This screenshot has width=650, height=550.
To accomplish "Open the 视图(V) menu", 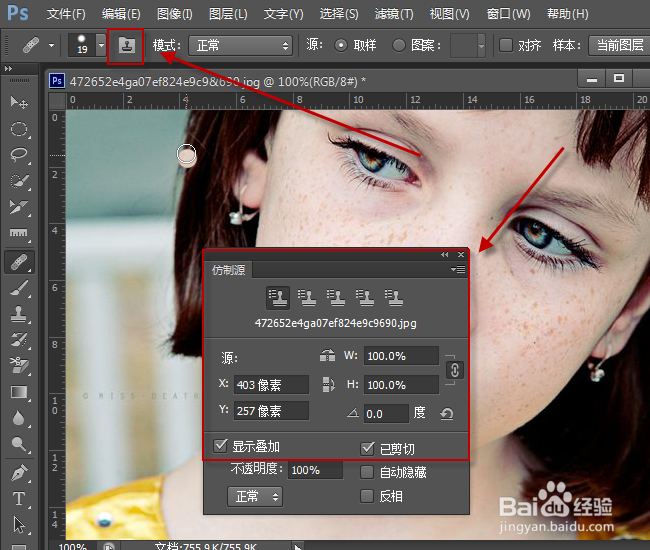I will pyautogui.click(x=449, y=14).
